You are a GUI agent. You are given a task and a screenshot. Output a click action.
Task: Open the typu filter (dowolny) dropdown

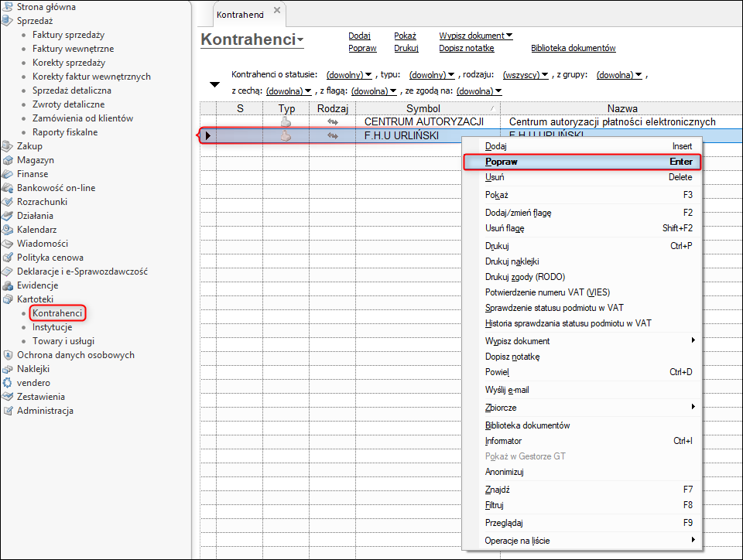[432, 75]
